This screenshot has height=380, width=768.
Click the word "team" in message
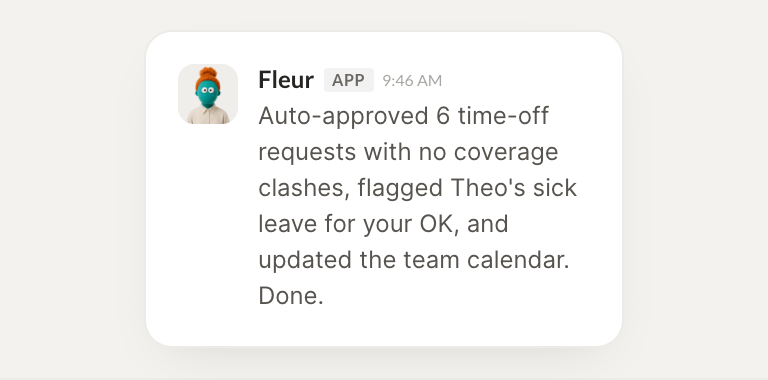[x=432, y=261]
